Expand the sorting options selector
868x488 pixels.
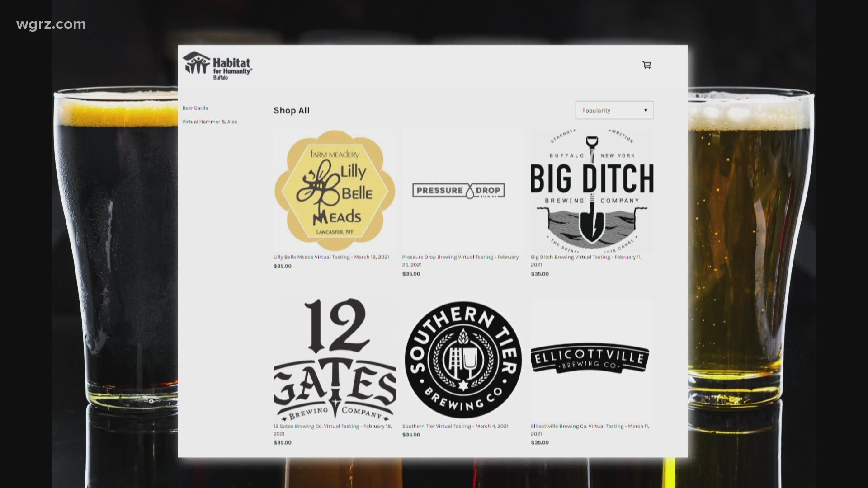tap(614, 110)
